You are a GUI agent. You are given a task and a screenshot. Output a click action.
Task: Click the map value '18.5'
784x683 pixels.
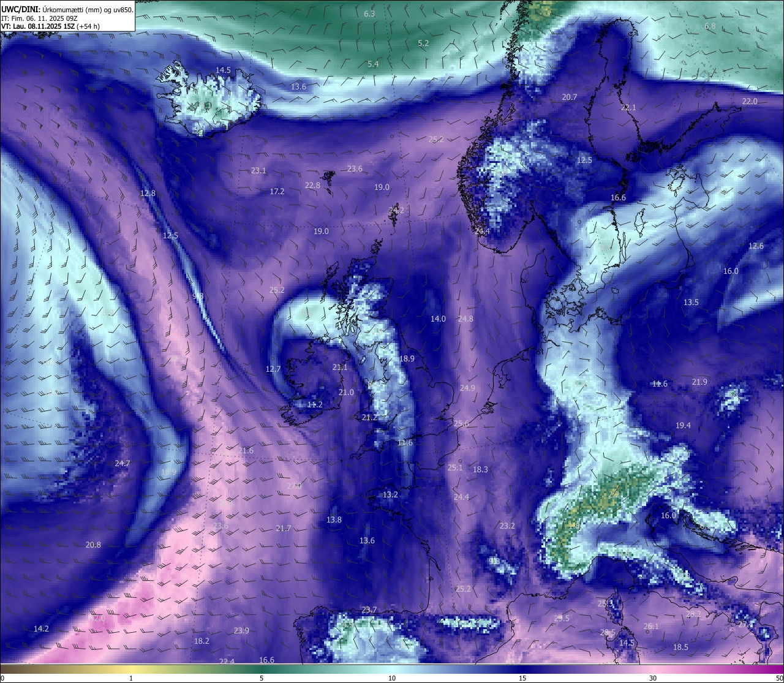pos(680,647)
